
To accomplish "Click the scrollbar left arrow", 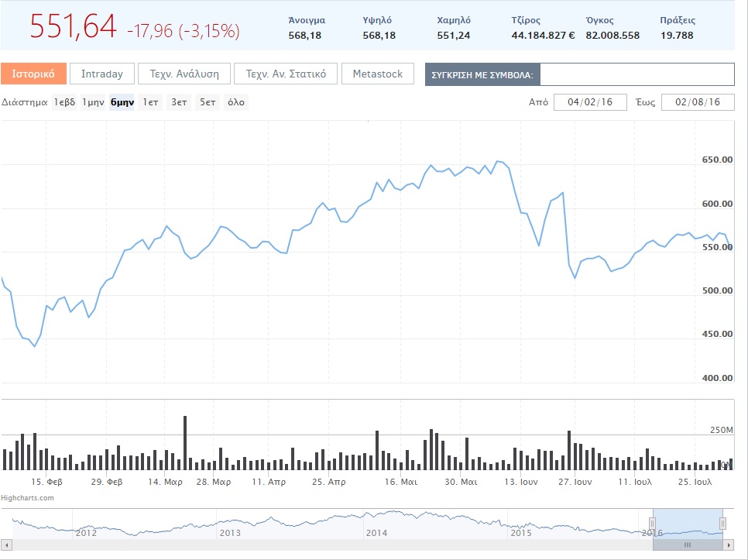I will tap(6, 545).
